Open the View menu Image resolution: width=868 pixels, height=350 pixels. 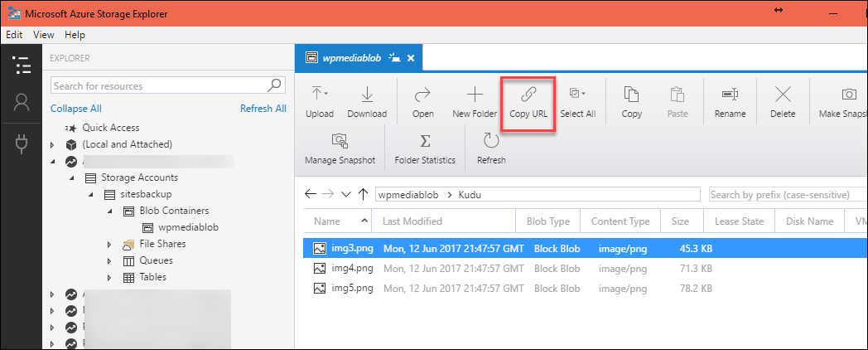44,34
